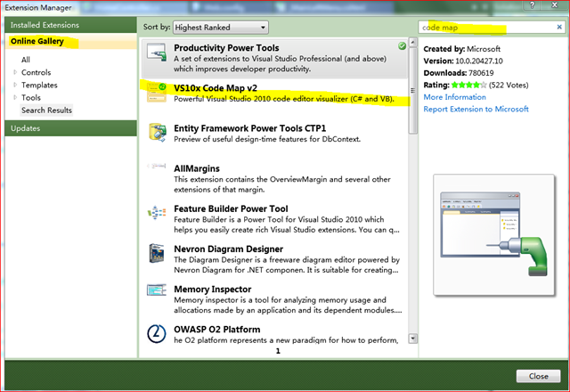
Task: Open the Installed Extensions section
Action: click(44, 25)
